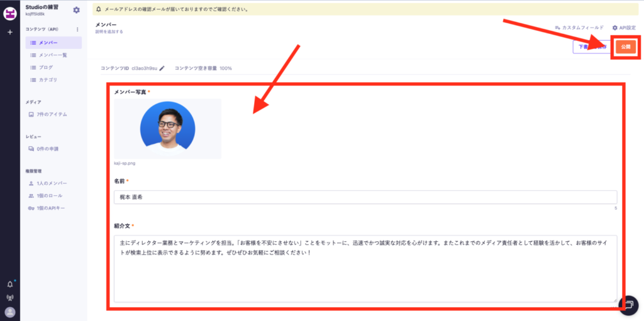The width and height of the screenshot is (644, 321).
Task: Open the chat widget icon bottom right
Action: 628,305
